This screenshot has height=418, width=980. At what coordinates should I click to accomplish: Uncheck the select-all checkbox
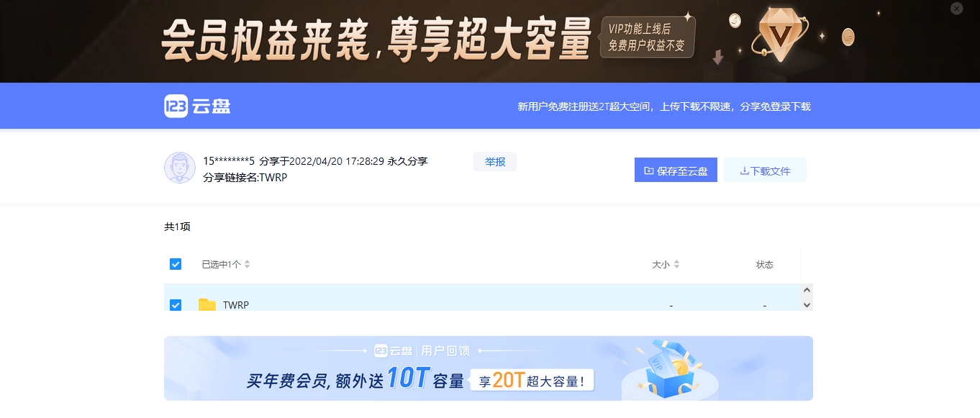[176, 264]
